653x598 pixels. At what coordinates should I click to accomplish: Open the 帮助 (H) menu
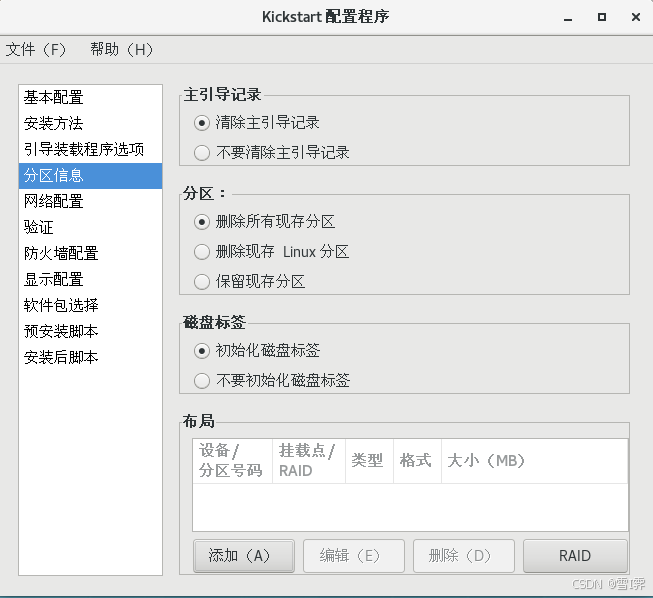tap(122, 50)
